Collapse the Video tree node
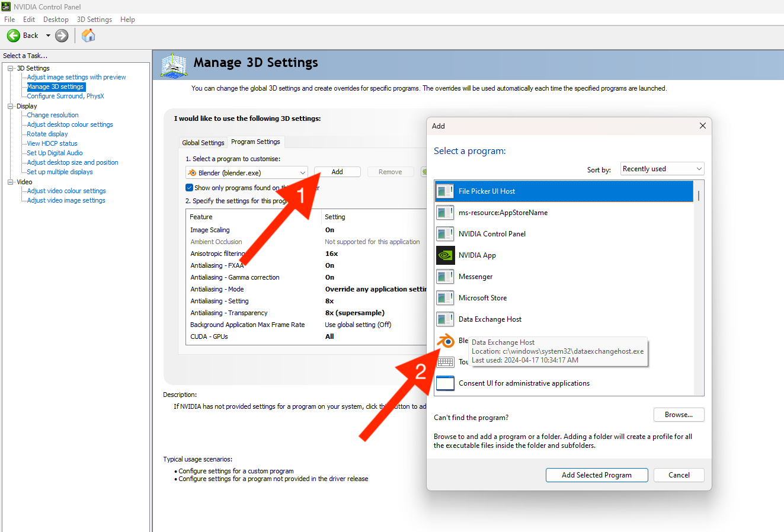The width and height of the screenshot is (784, 532). point(11,182)
